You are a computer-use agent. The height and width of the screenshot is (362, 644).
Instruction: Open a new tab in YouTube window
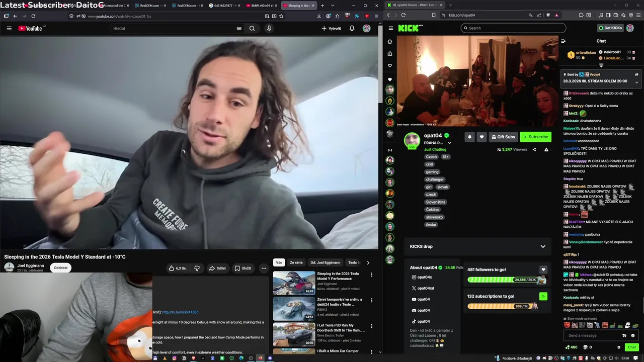pyautogui.click(x=323, y=6)
